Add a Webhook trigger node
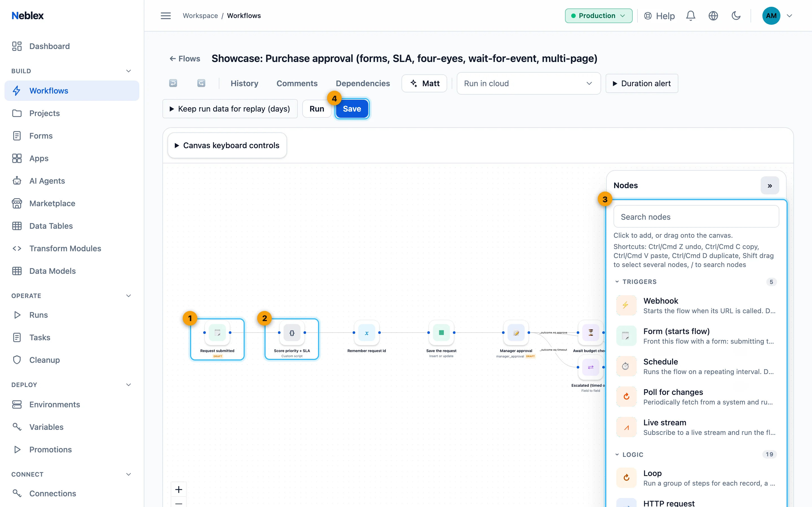Screen dimensions: 812x507 click(x=696, y=306)
